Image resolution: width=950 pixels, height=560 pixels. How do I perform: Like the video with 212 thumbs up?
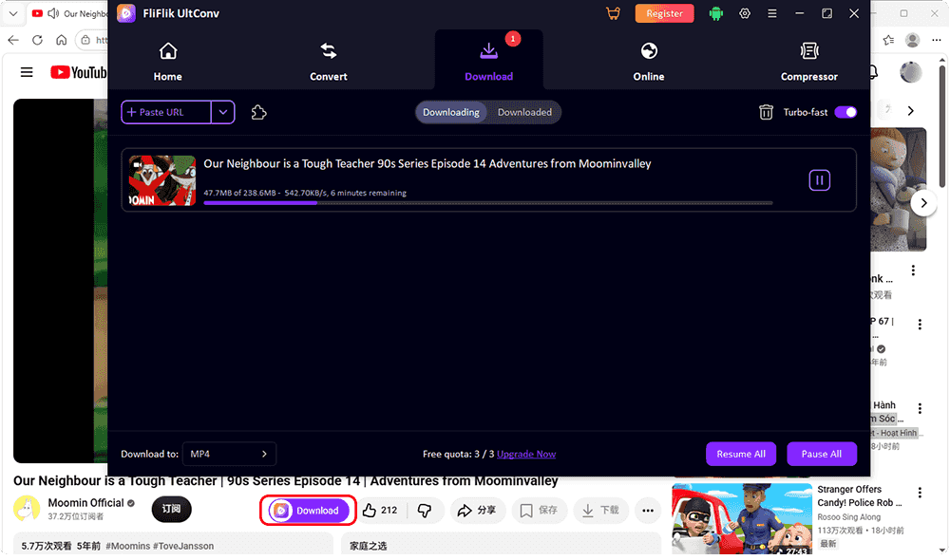(x=381, y=511)
